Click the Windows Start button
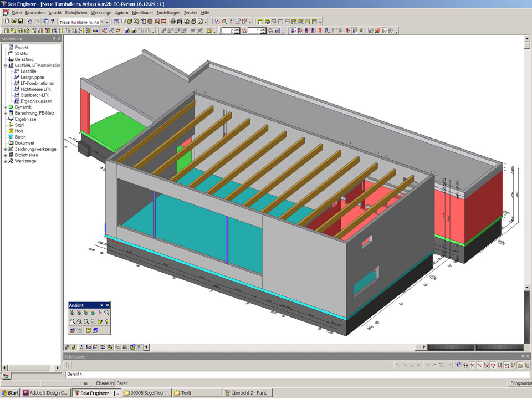This screenshot has width=532, height=399. 10,393
